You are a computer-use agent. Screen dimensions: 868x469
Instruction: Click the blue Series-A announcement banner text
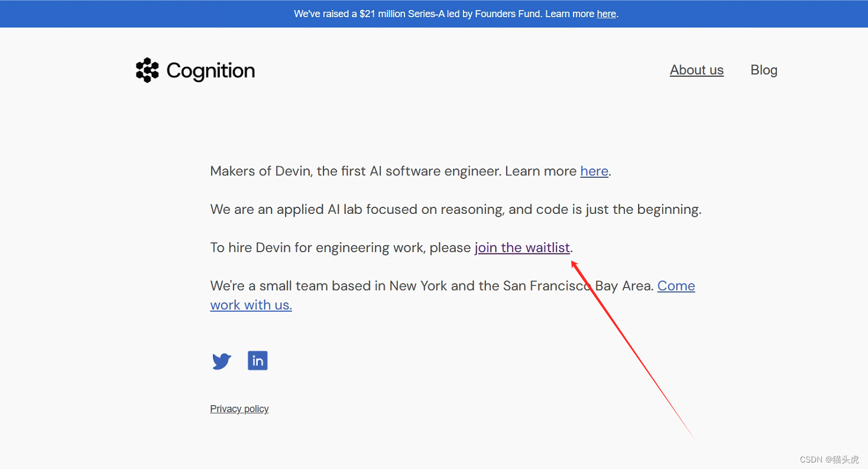tap(456, 14)
